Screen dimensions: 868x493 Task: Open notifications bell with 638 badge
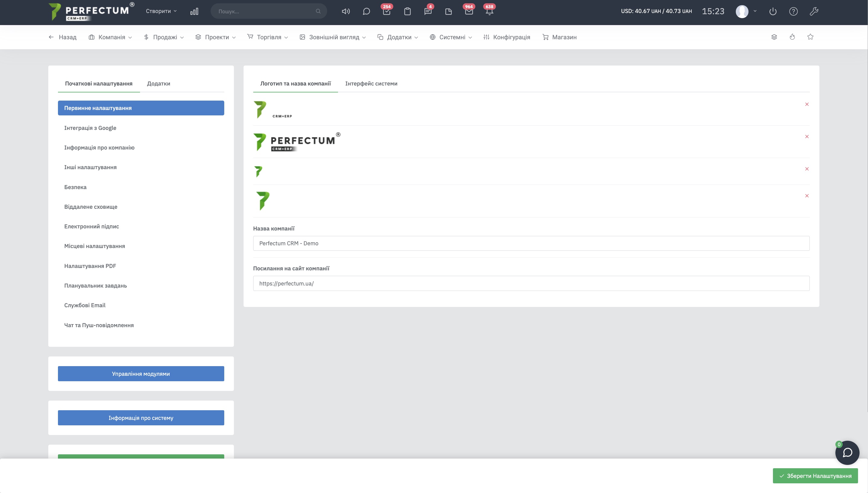coord(489,11)
